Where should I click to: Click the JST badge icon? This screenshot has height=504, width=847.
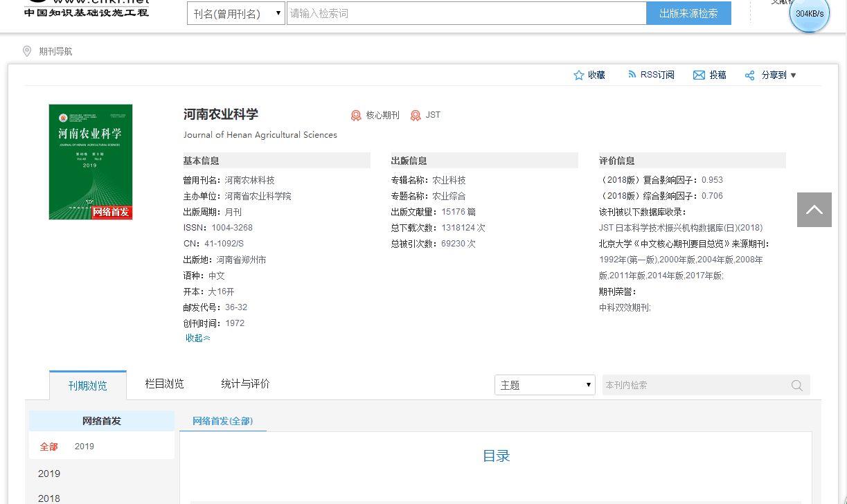416,116
